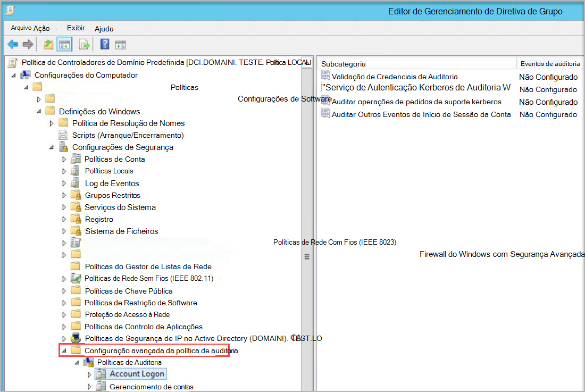Viewport: 585px width, 392px height.
Task: Collapse Configuração avançada da política de auditoria
Action: click(x=64, y=351)
